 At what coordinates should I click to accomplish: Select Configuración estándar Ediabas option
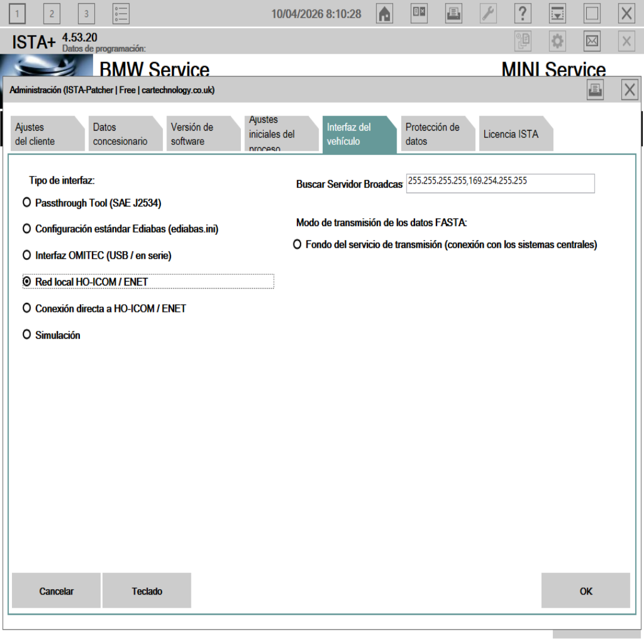pos(120,229)
